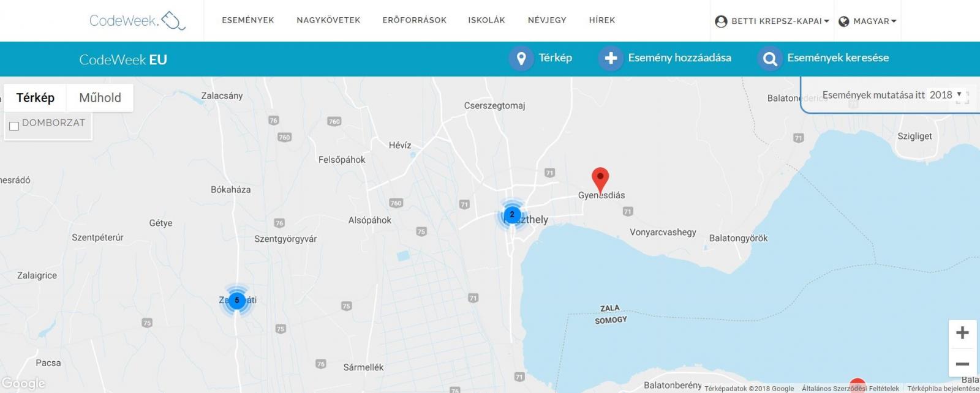
Task: Open the Betti Krepsz-Kapai user dropdown
Action: (772, 21)
